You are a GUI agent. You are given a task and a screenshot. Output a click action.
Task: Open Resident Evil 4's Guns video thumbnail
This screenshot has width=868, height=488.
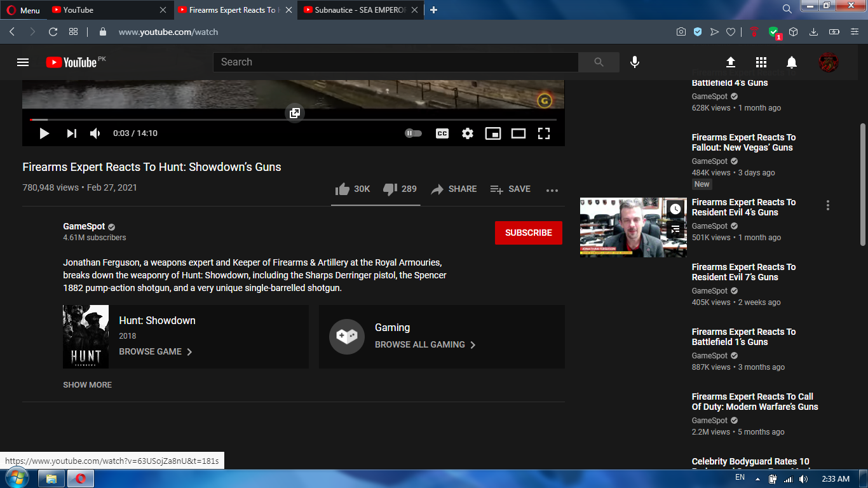click(634, 227)
